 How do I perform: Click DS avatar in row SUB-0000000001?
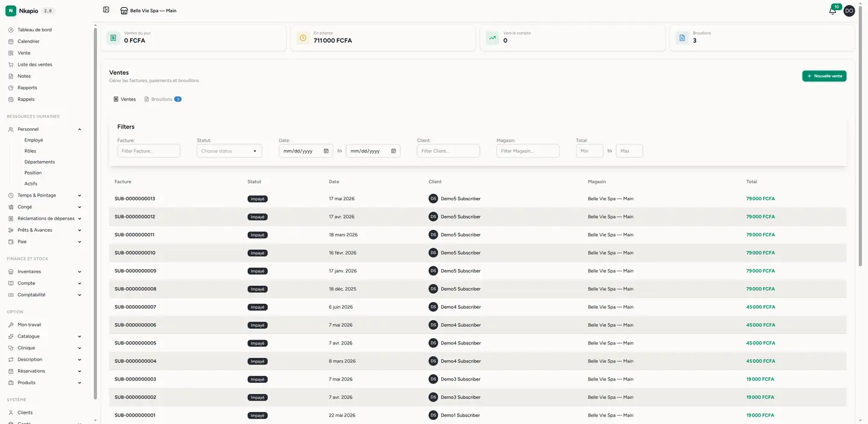coord(433,416)
